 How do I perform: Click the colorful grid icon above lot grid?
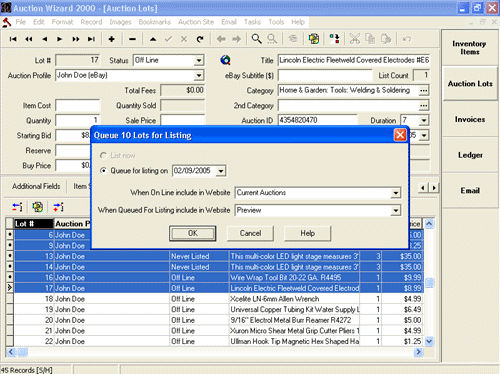(x=38, y=207)
